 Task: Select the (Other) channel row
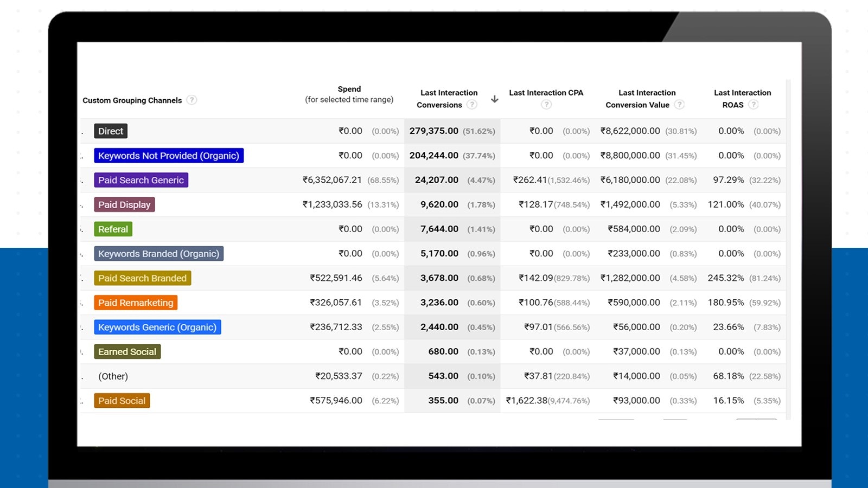click(114, 376)
